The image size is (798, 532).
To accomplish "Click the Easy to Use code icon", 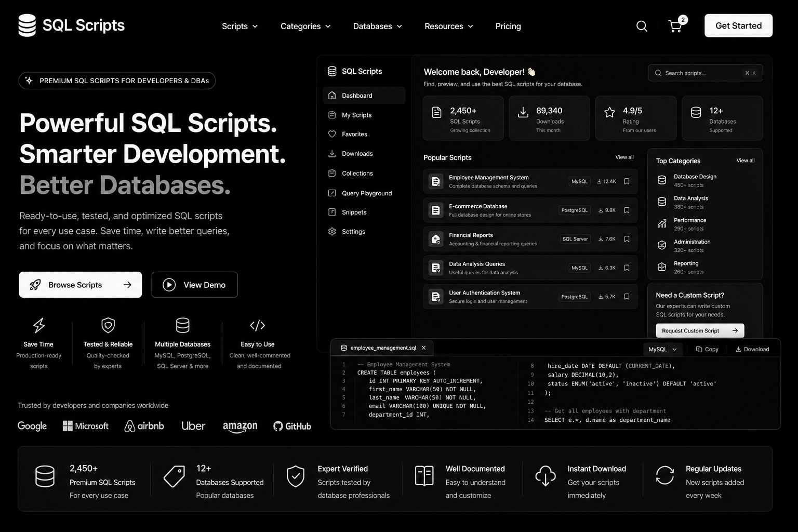I will (258, 325).
